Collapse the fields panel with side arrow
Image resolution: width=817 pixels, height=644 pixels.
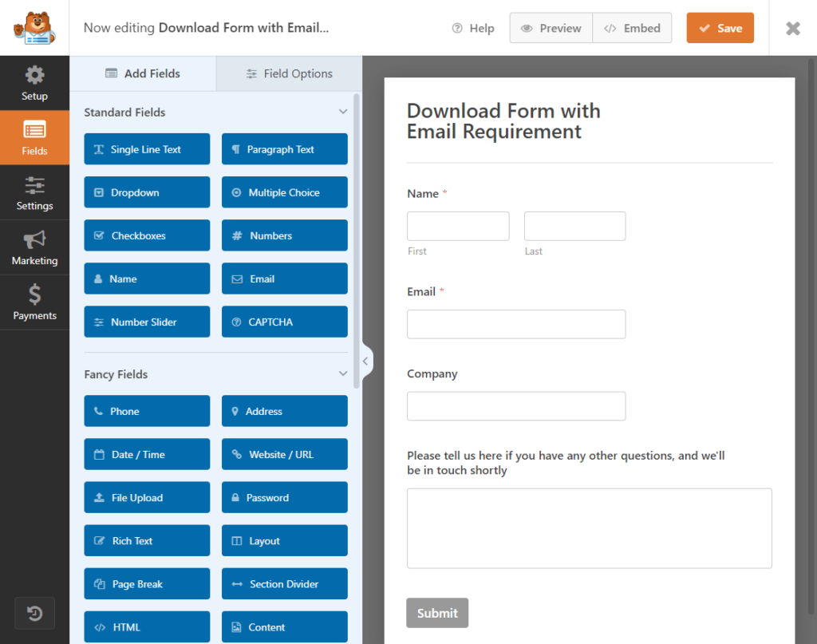tap(365, 361)
